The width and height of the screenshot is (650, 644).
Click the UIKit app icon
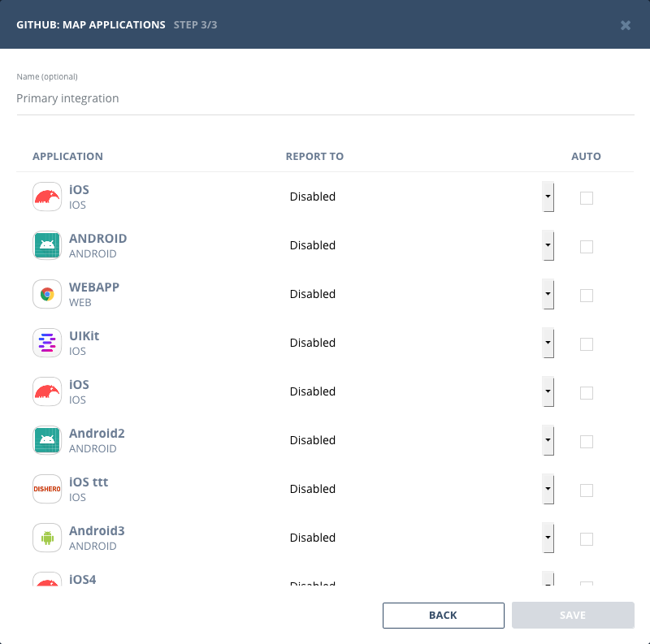(x=46, y=343)
